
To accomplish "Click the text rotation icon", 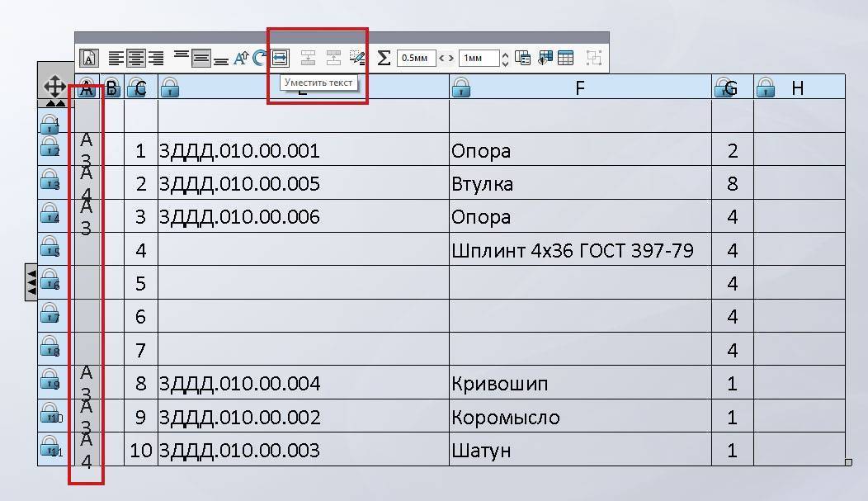I will (x=260, y=58).
